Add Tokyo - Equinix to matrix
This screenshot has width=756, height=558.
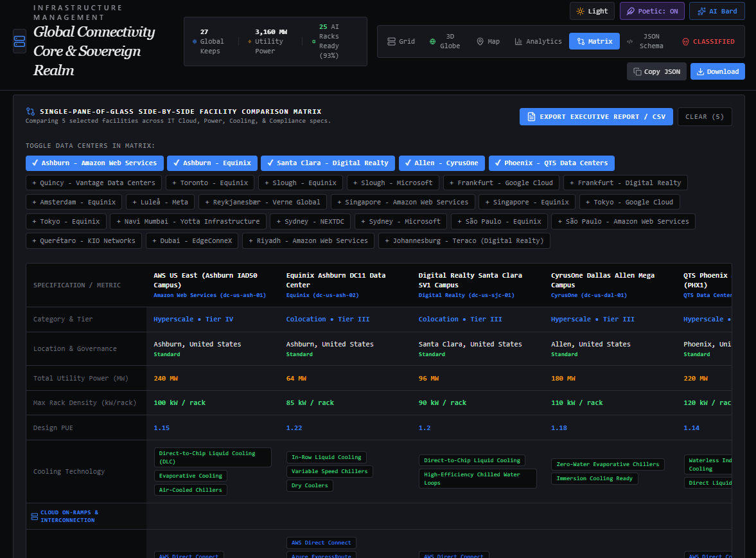[x=66, y=222]
